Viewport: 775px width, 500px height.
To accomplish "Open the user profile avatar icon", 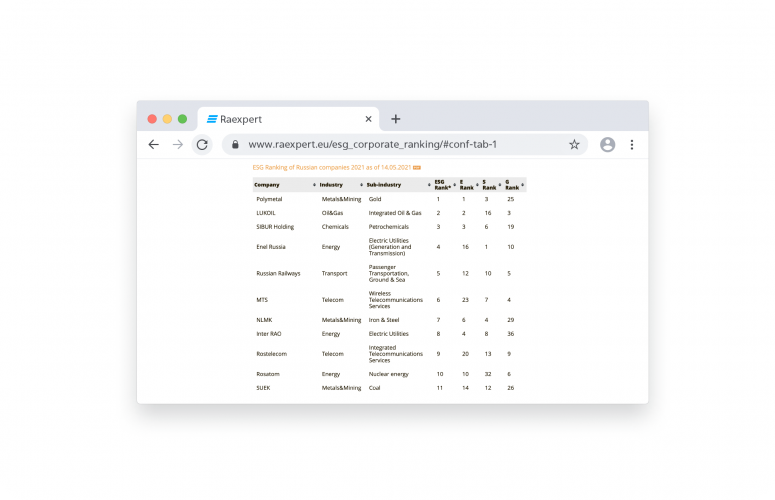I will (607, 145).
